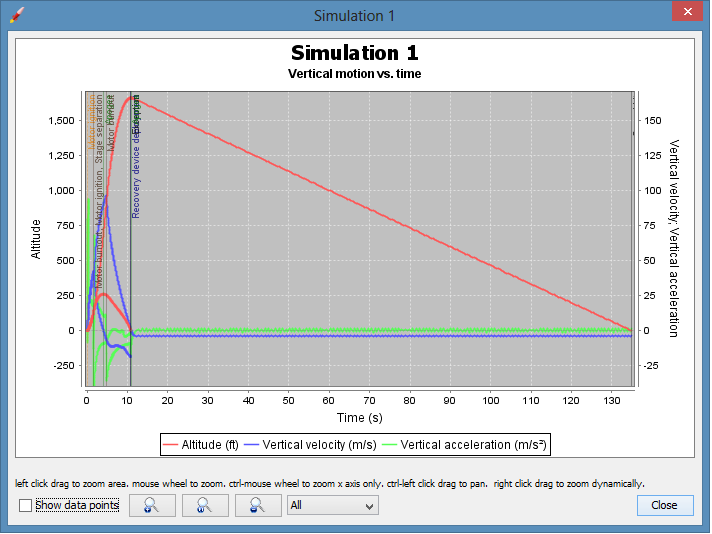
Task: Click the zoom in magnifier button
Action: coord(152,505)
